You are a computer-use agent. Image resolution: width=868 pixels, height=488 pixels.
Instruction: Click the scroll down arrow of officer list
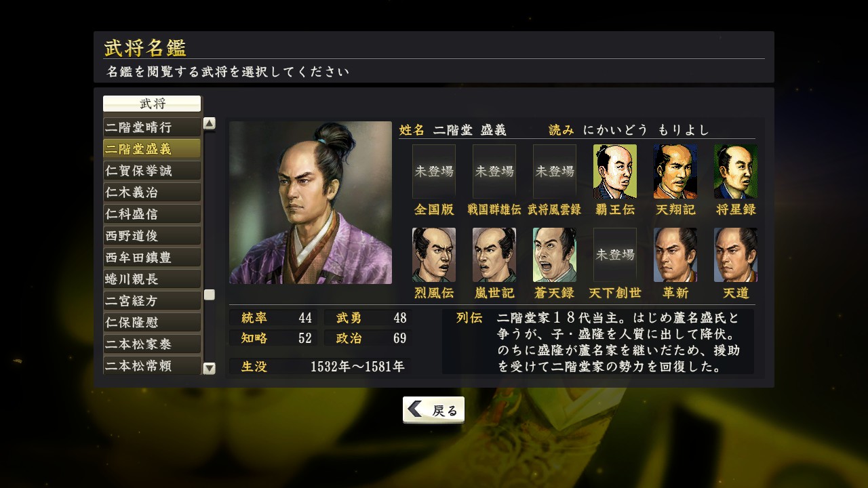[210, 369]
